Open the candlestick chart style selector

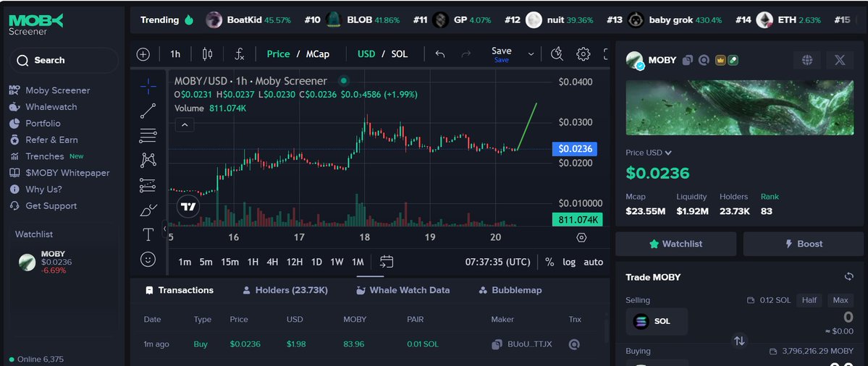[207, 54]
